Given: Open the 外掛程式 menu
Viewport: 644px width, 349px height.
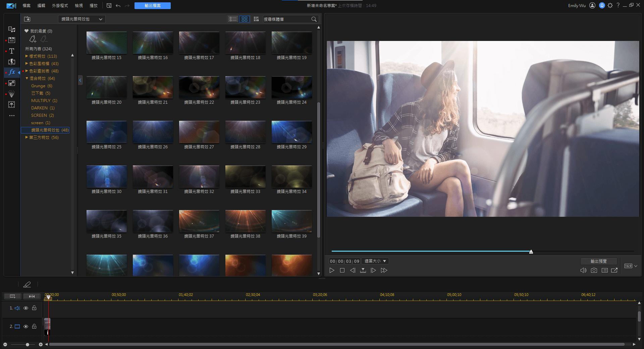Looking at the screenshot, I should tap(60, 6).
